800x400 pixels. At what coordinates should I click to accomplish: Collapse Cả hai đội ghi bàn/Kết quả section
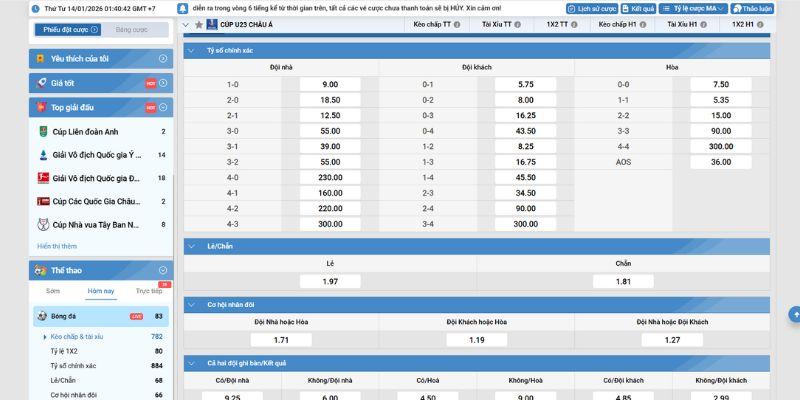pos(191,363)
